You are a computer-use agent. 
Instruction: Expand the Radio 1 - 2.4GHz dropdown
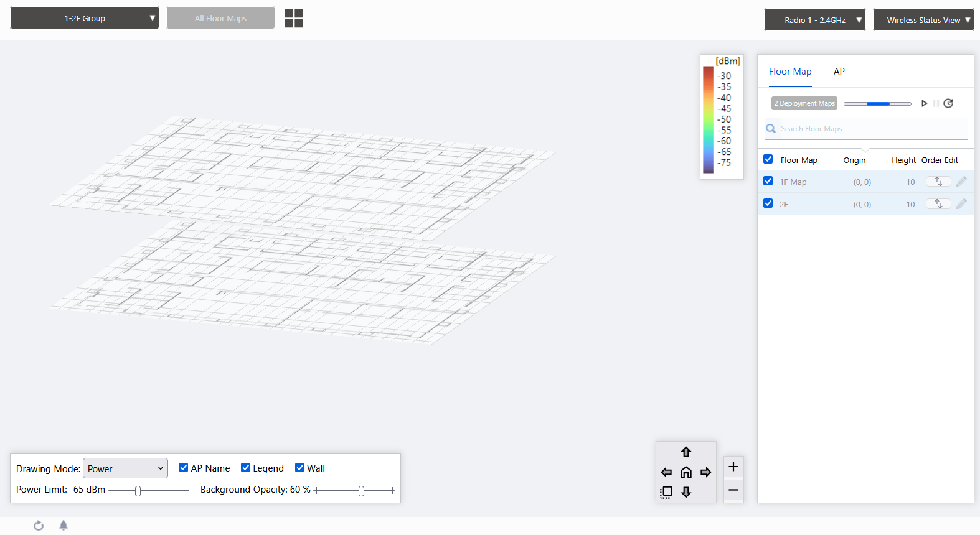pos(814,20)
